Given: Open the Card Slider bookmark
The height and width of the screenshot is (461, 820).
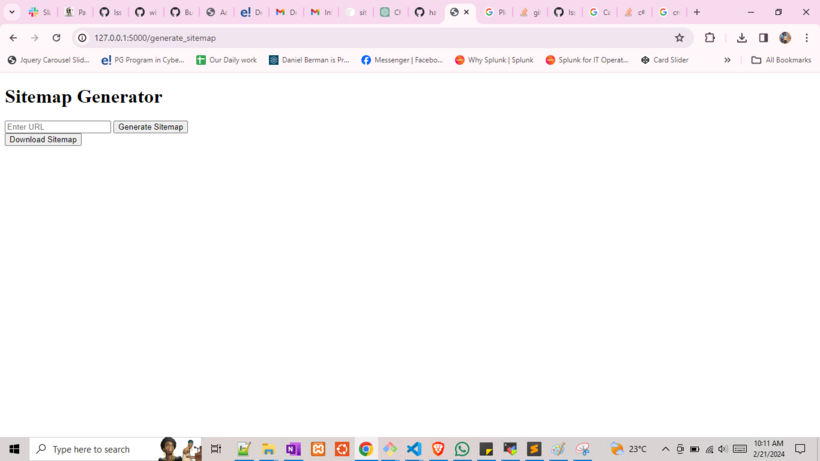Looking at the screenshot, I should 664,60.
